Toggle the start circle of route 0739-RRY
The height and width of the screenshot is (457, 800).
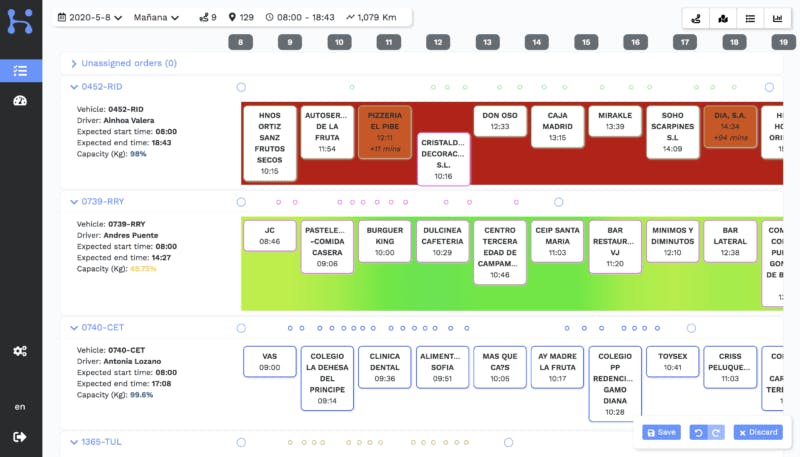tap(241, 202)
